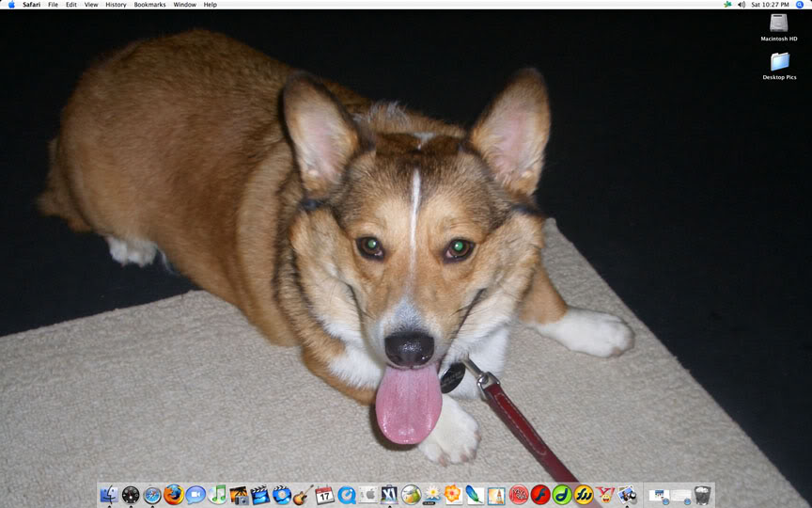The image size is (812, 508).
Task: Open Preview from the Dock
Action: (627, 495)
